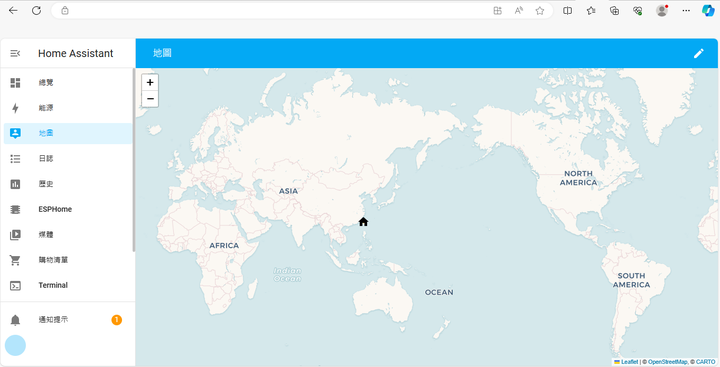Reload the browser page

[37, 11]
